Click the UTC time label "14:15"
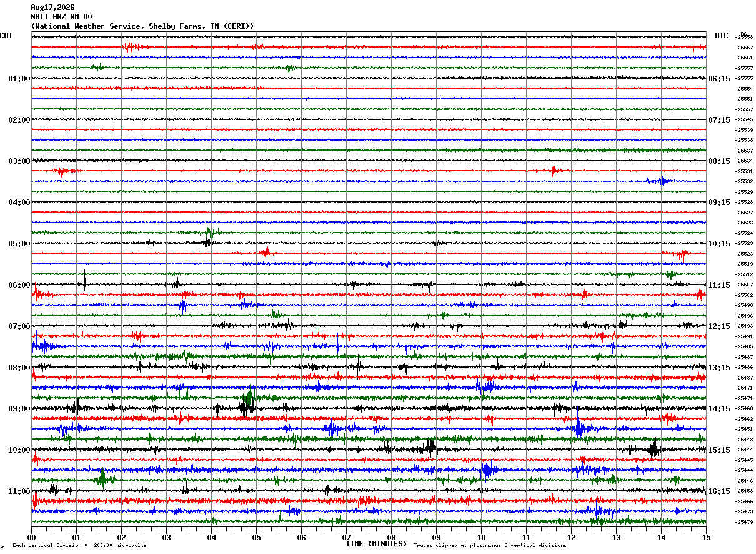Image resolution: width=756 pixels, height=554 pixels. (x=719, y=409)
